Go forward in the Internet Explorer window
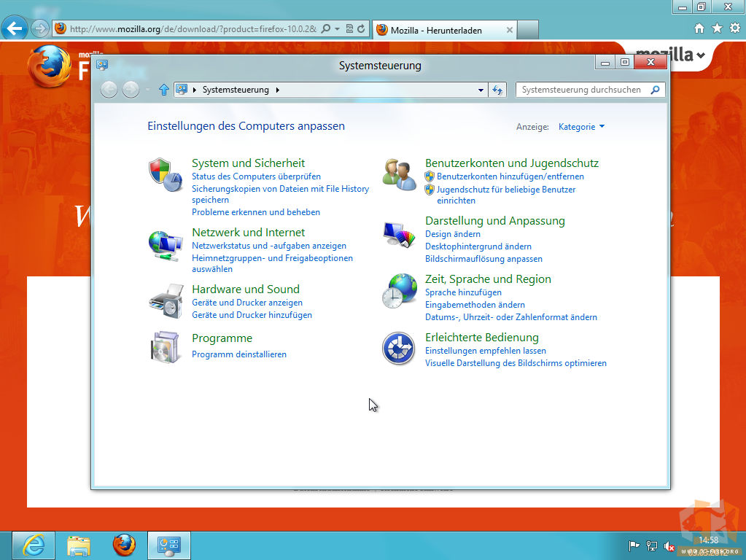The height and width of the screenshot is (560, 746). pyautogui.click(x=40, y=28)
